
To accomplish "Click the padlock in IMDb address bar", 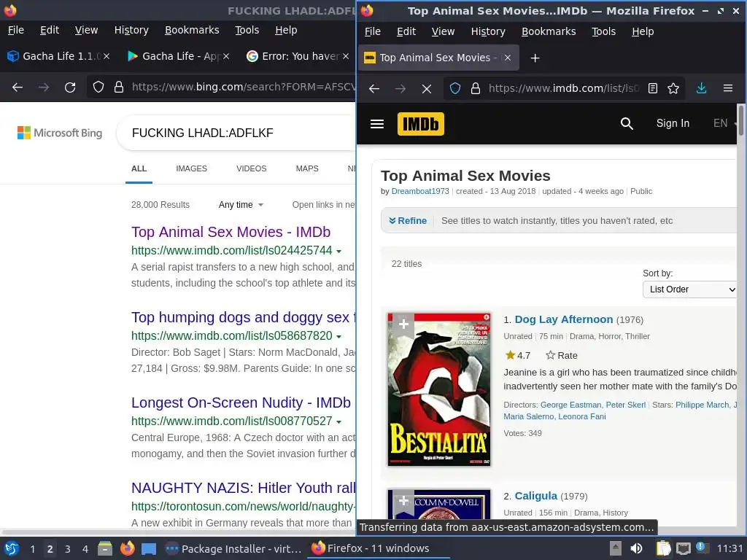I will click(476, 88).
